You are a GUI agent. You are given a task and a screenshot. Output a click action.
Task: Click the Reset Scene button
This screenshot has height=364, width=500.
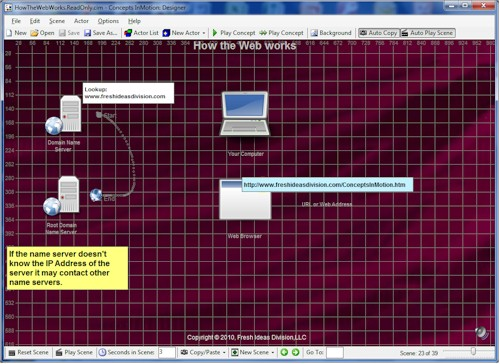click(x=29, y=352)
